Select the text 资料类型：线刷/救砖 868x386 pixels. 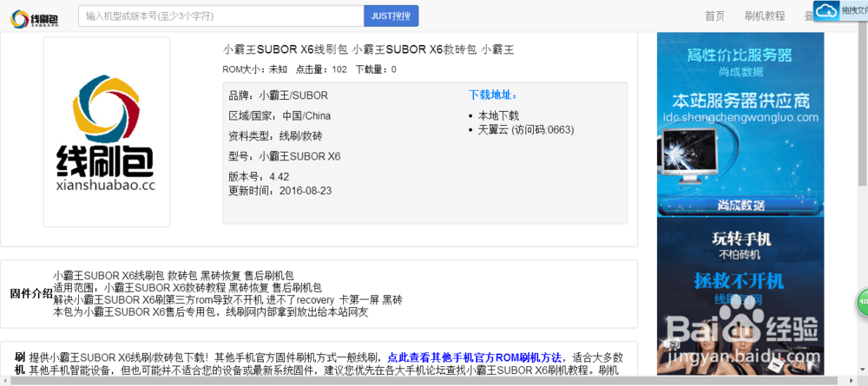[275, 136]
